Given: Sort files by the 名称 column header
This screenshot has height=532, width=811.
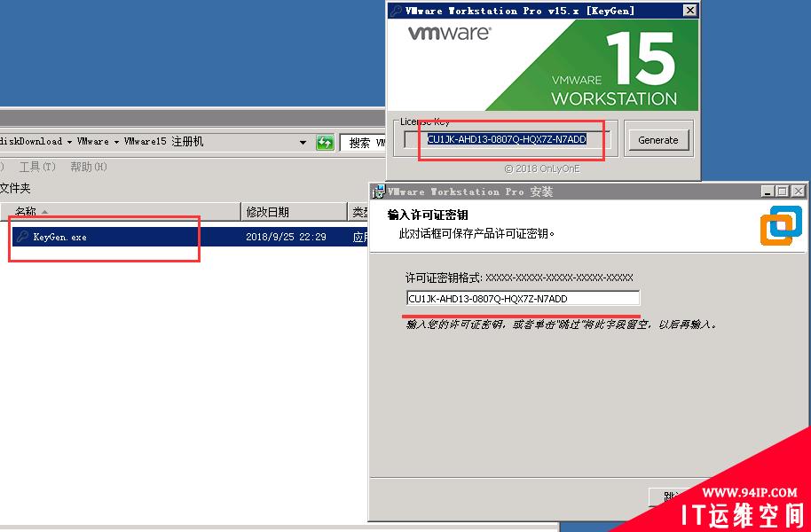Looking at the screenshot, I should (120, 211).
